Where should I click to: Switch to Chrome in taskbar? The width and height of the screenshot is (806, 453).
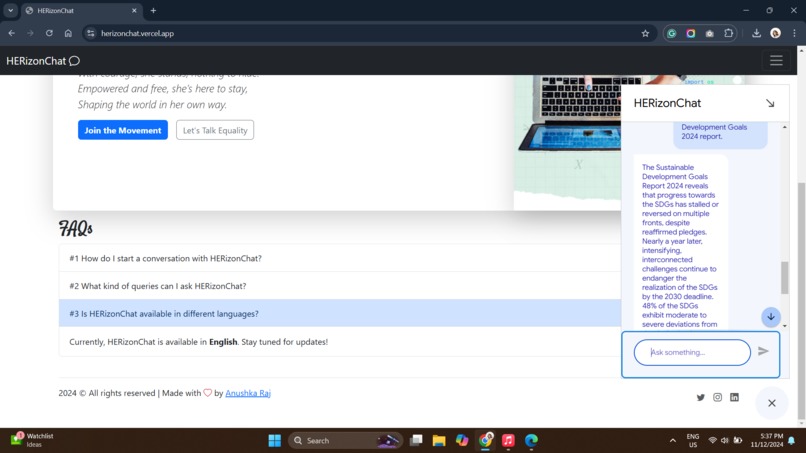coord(486,441)
